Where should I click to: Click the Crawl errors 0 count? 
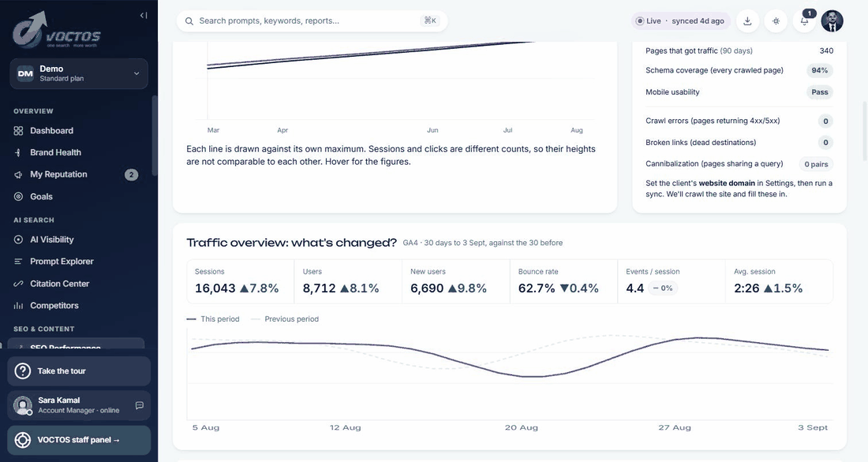[x=825, y=121]
